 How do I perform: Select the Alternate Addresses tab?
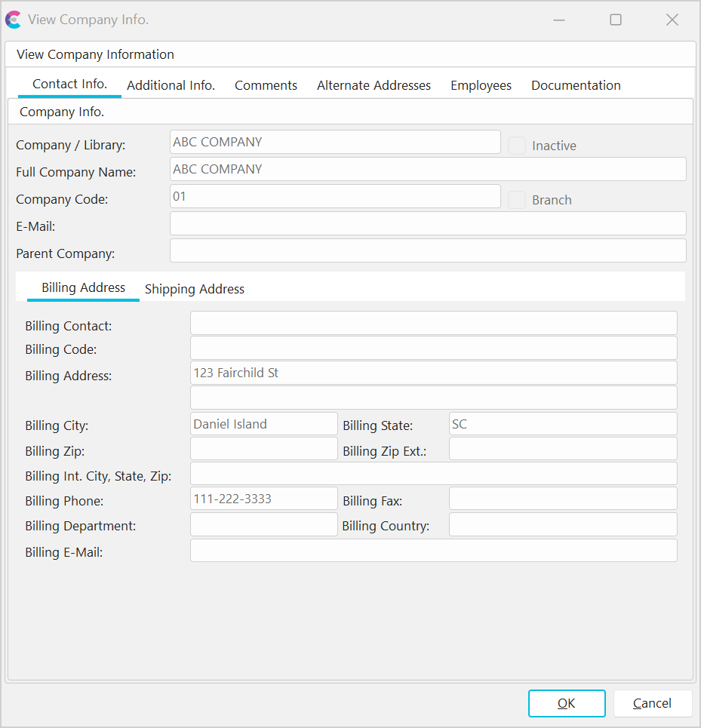(x=374, y=85)
